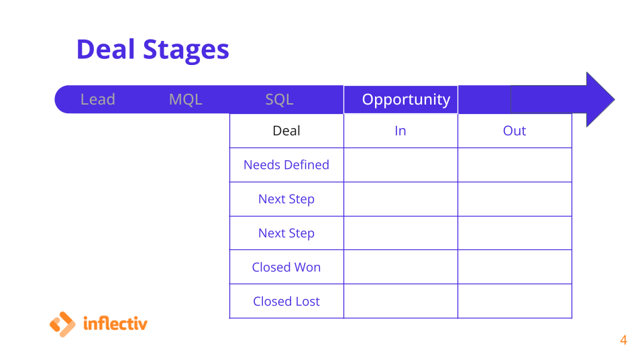Viewport: 644px width, 362px height.
Task: Click the arrow head on the stage bar
Action: [x=600, y=99]
